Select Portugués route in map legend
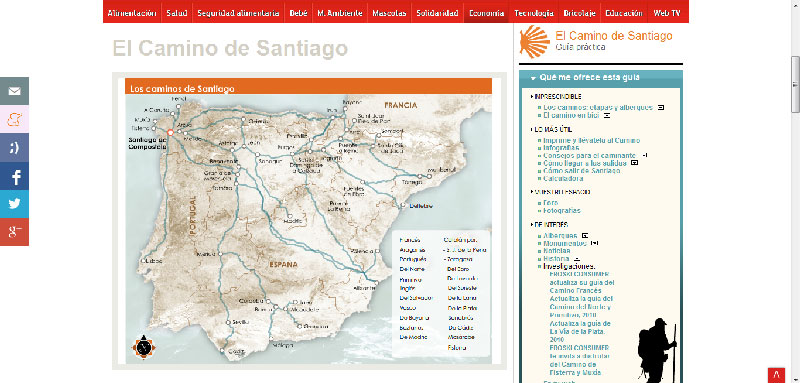This screenshot has height=383, width=800. [x=413, y=259]
